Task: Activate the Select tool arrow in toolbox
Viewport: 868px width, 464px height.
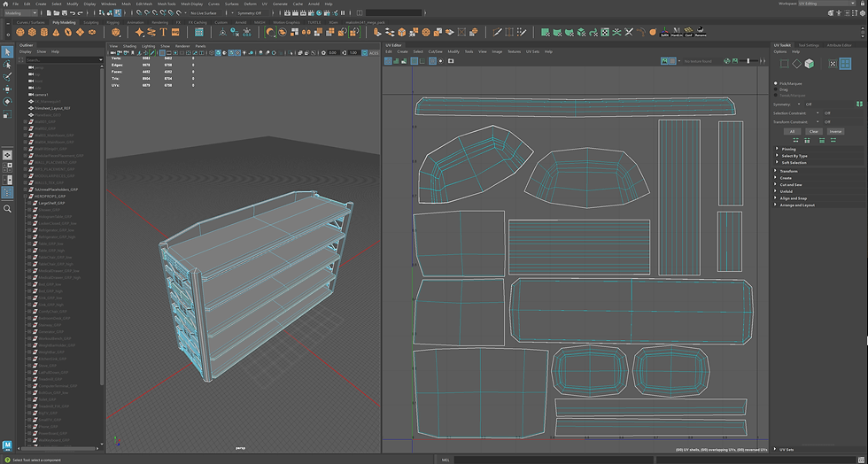Action: (8, 52)
